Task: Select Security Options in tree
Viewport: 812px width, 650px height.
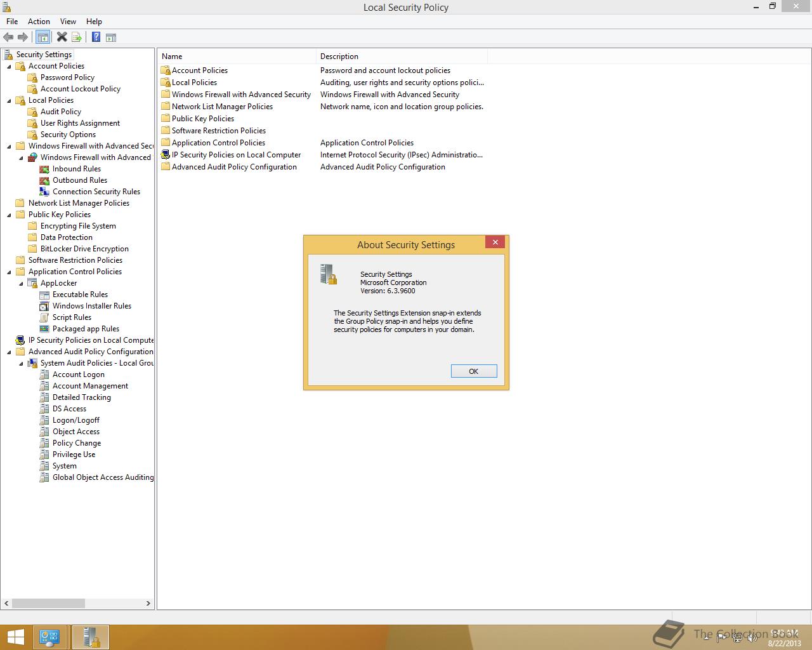Action: [68, 135]
